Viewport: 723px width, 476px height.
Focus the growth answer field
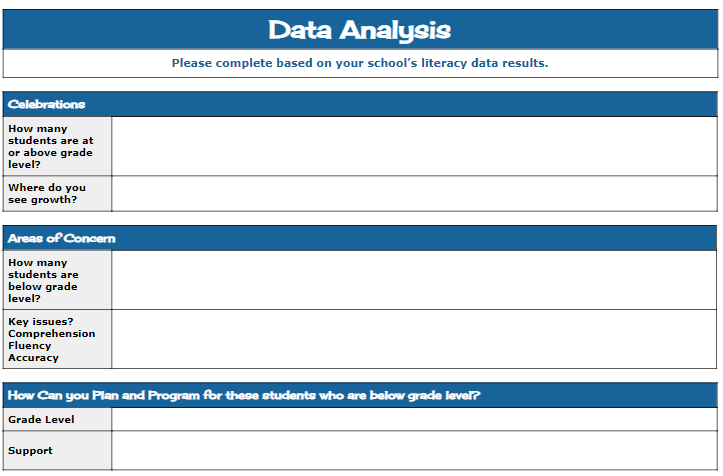[x=414, y=193]
